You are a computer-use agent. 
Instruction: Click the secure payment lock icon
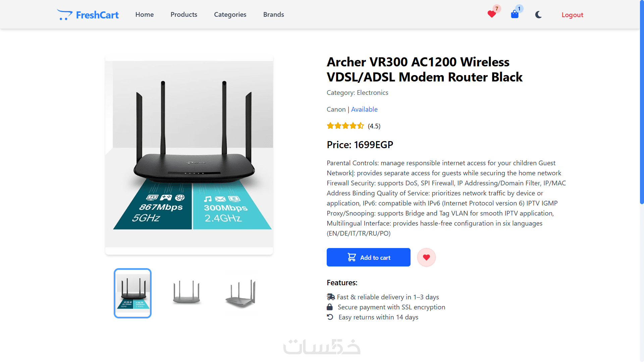330,307
